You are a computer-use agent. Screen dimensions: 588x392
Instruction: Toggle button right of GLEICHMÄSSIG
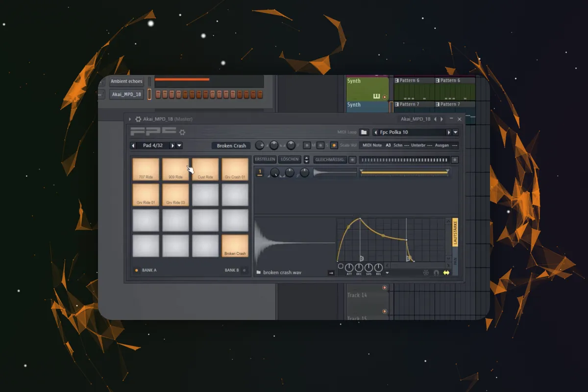352,160
